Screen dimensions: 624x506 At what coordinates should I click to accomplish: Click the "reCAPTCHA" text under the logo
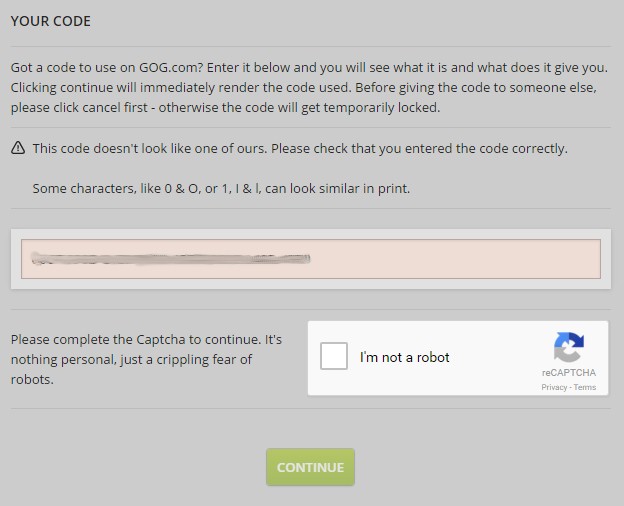pyautogui.click(x=568, y=373)
